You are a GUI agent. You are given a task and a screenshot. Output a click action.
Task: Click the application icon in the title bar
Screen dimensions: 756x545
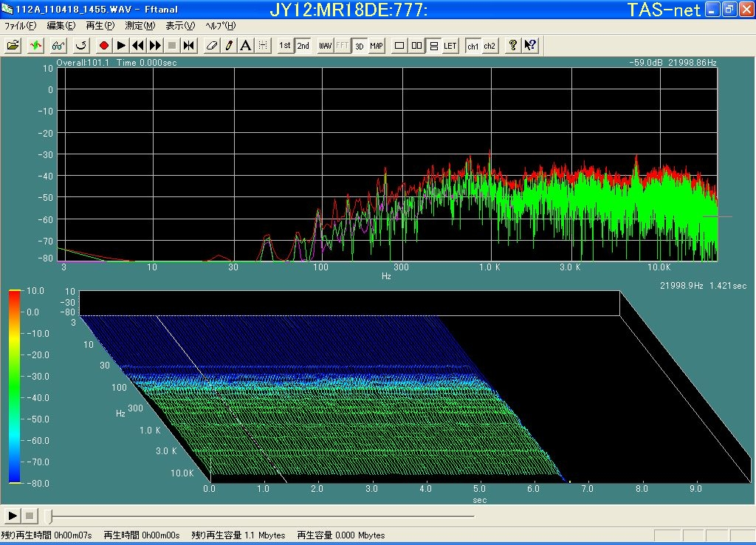[7, 9]
